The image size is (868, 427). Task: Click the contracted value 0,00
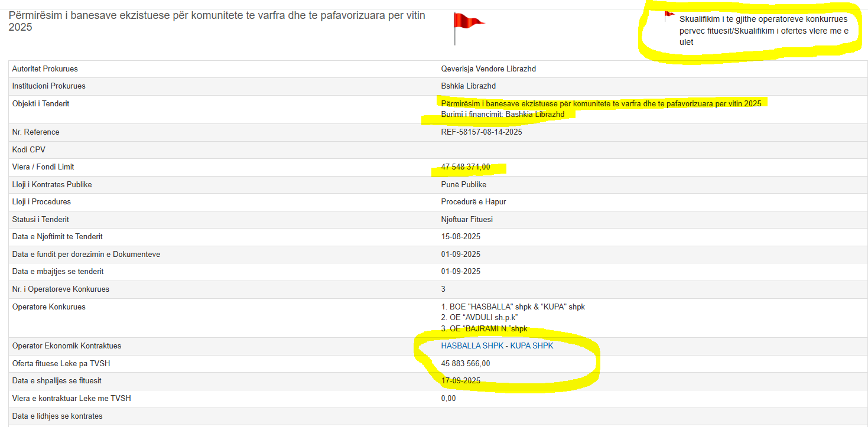(448, 398)
